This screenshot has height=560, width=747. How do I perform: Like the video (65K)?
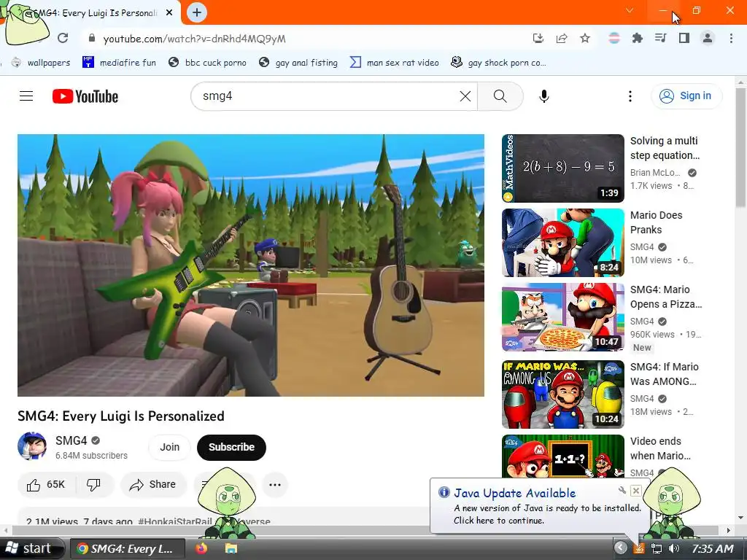(x=46, y=485)
